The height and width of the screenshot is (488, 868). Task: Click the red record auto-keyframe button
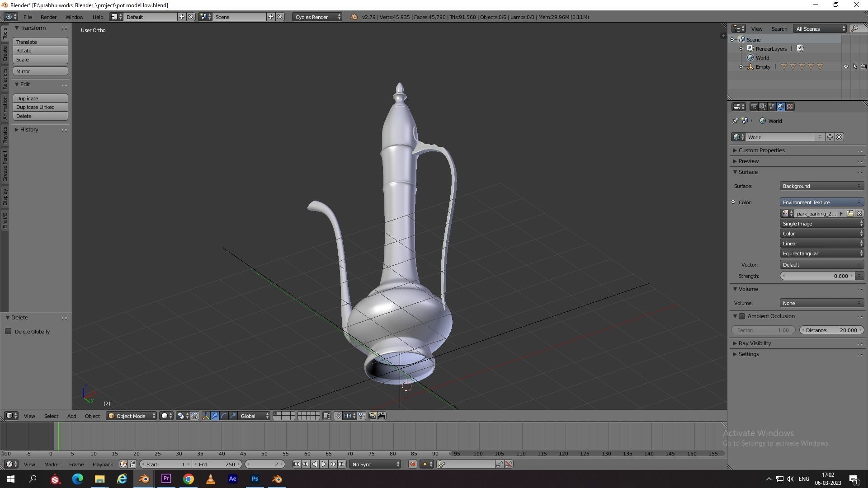coord(412,465)
